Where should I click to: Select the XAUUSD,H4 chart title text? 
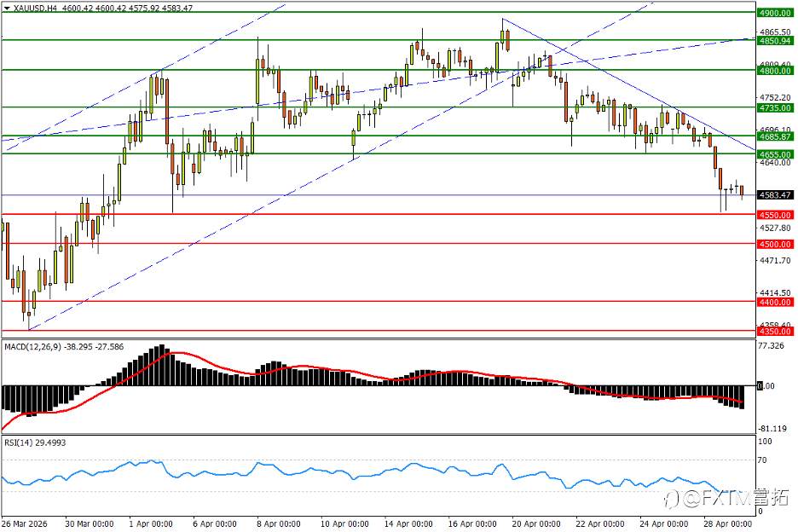tap(36, 9)
